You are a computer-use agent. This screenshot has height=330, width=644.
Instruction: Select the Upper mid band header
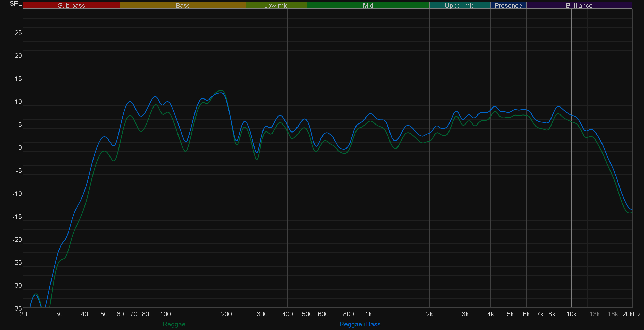click(x=460, y=5)
